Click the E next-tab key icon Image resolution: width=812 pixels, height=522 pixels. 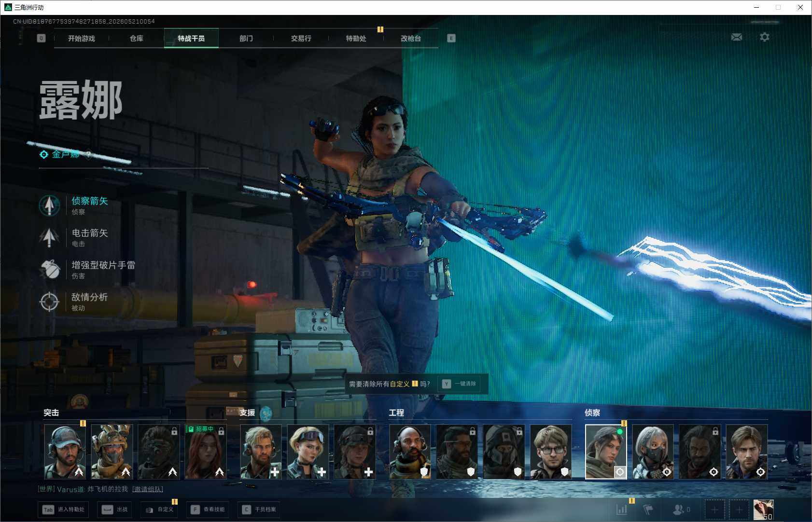451,38
